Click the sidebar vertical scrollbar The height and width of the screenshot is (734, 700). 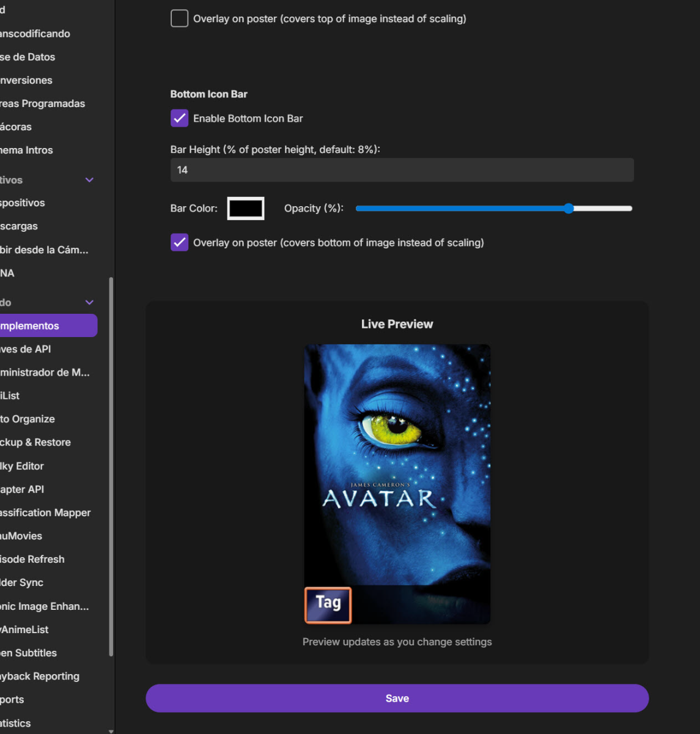(x=111, y=467)
